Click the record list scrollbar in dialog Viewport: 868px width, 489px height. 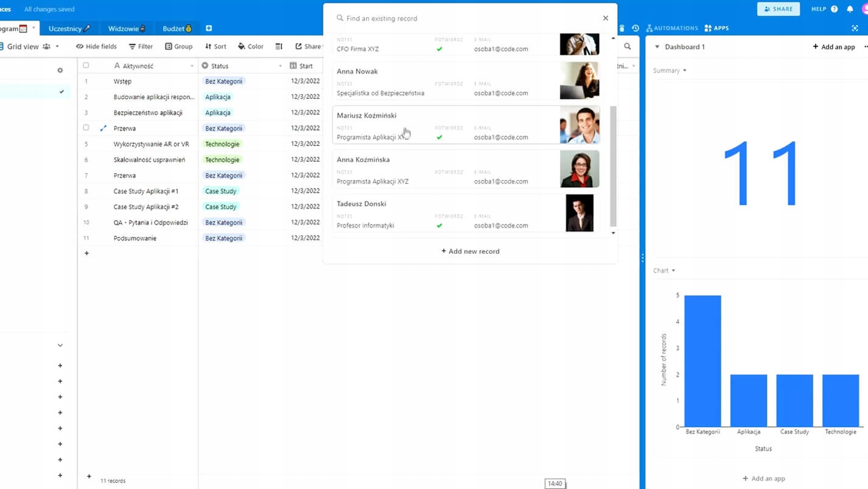[x=613, y=165]
